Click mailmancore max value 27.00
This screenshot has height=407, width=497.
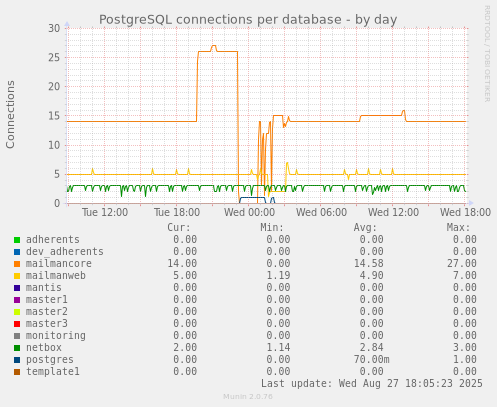click(x=462, y=263)
